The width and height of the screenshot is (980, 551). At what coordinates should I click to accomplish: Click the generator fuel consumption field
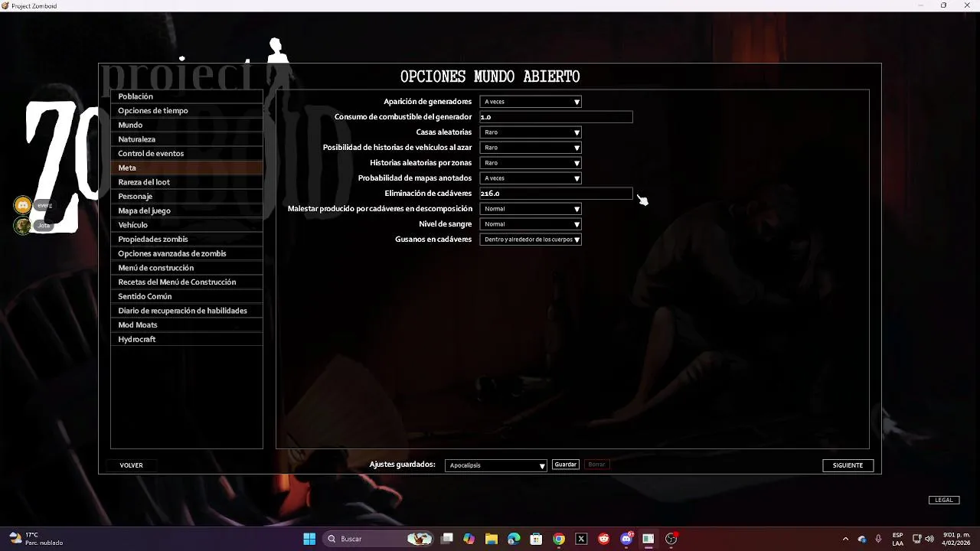(x=557, y=117)
